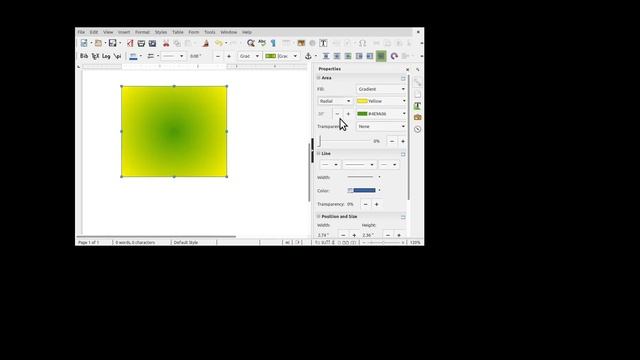This screenshot has width=640, height=360.
Task: Click the Clone Formatting paintbrush icon
Action: tap(206, 43)
